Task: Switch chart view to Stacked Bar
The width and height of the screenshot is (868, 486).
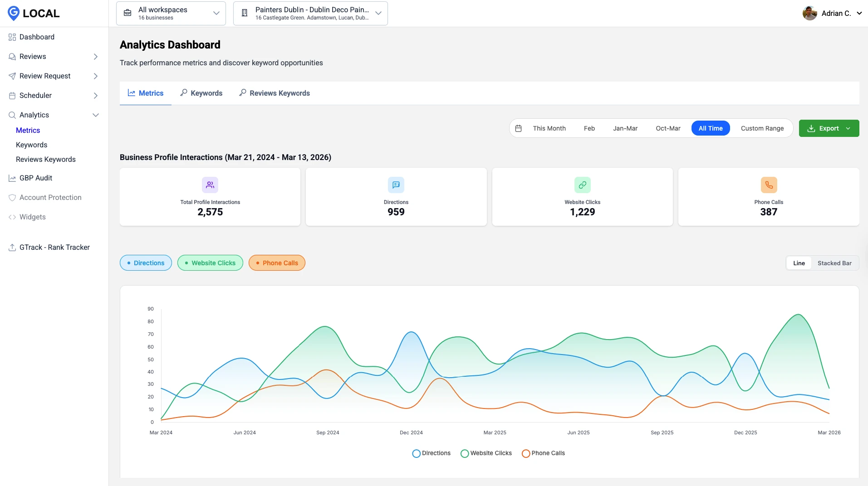Action: [834, 263]
